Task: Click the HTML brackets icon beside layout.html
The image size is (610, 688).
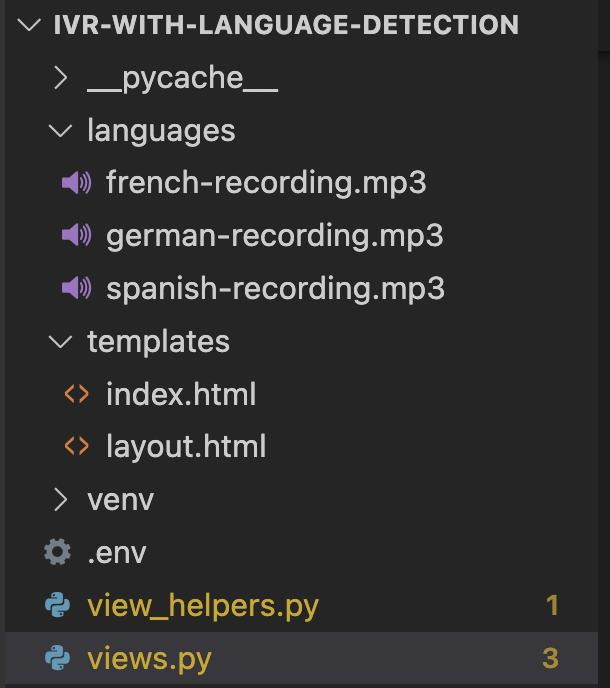Action: tap(76, 446)
